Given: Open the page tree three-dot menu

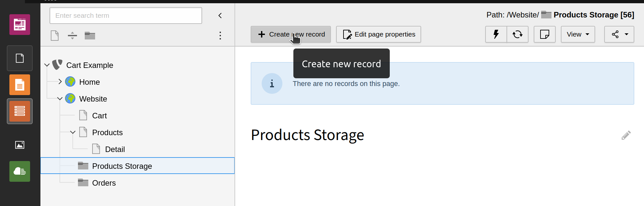Looking at the screenshot, I should 220,36.
